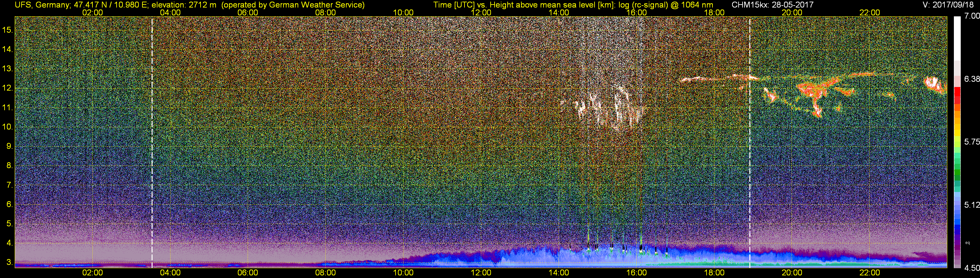980x278 pixels.
Task: Click the dashed white vertical marker near 03:30
Action: click(x=152, y=142)
